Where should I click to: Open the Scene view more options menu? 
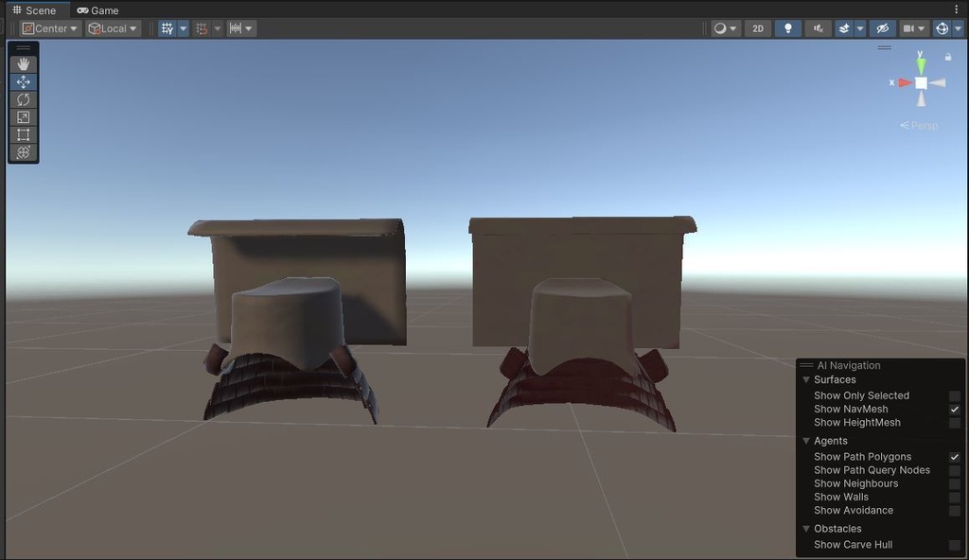click(x=957, y=9)
